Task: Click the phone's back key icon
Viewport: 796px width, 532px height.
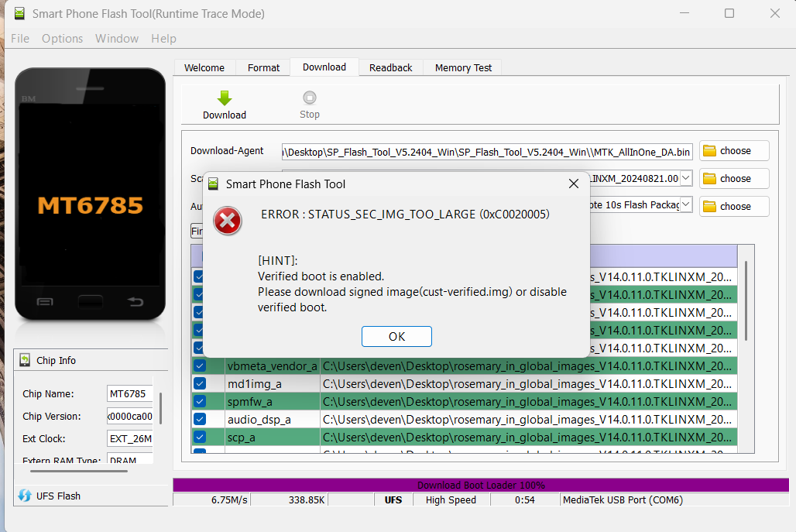Action: (x=135, y=302)
